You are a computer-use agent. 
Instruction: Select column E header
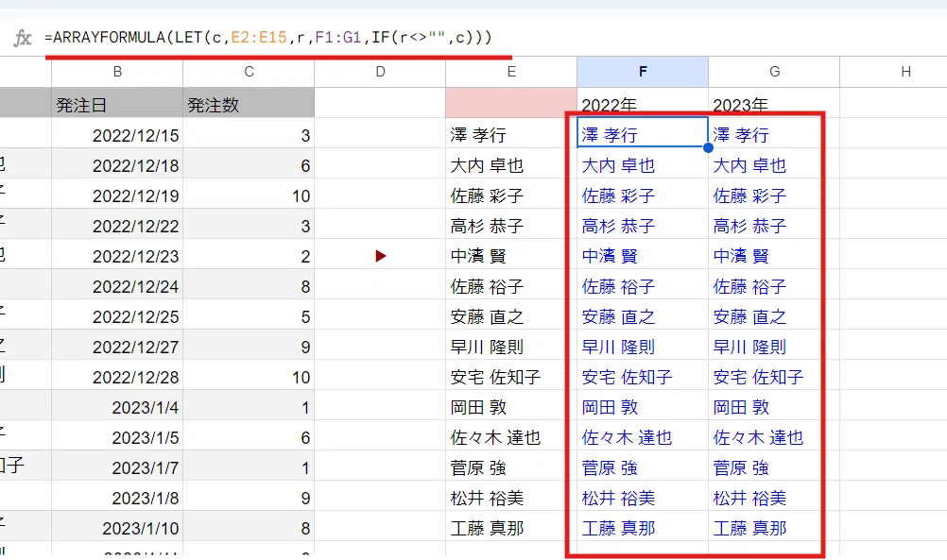[511, 72]
